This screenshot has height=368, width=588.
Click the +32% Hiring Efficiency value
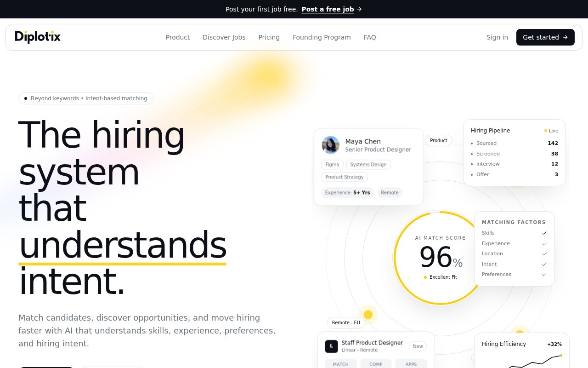554,344
